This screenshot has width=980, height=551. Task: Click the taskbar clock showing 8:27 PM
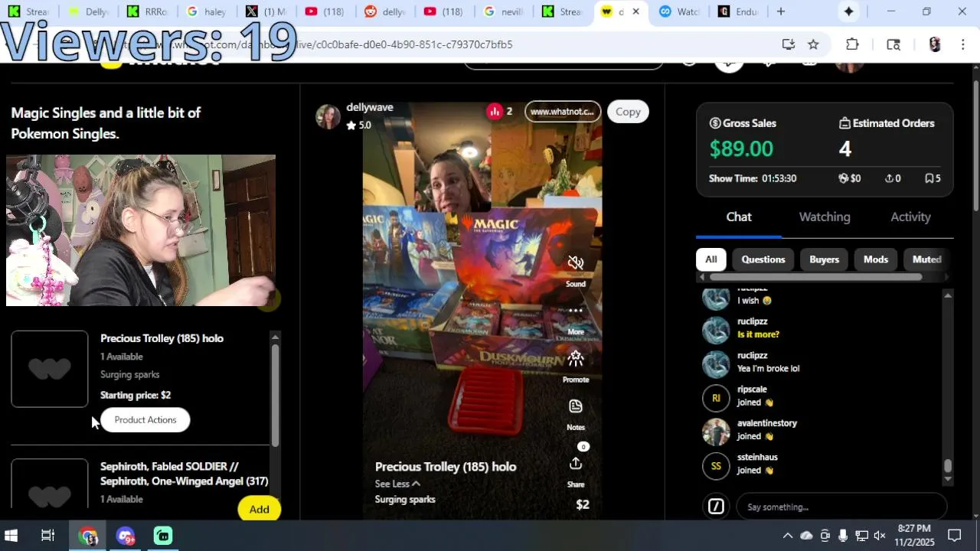click(914, 535)
